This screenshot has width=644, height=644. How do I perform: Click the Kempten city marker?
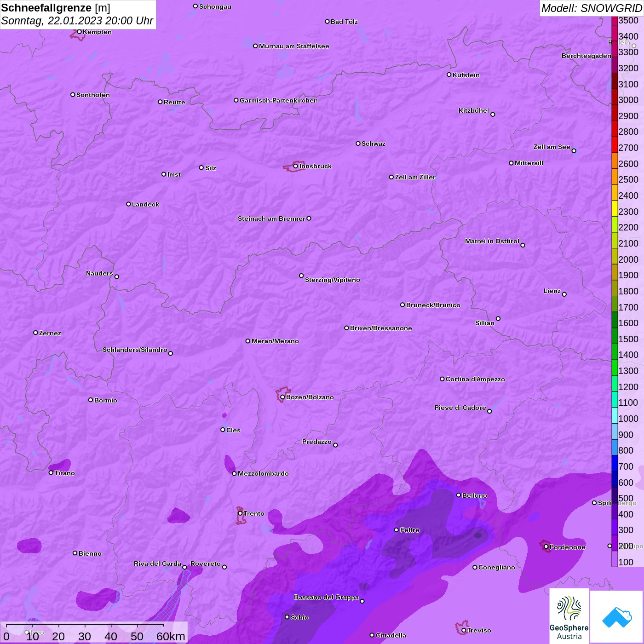point(79,32)
